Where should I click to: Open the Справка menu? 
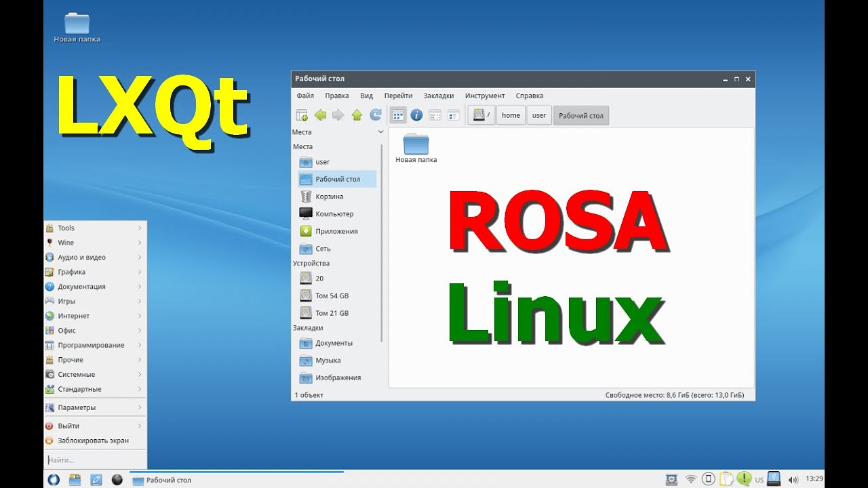click(530, 96)
